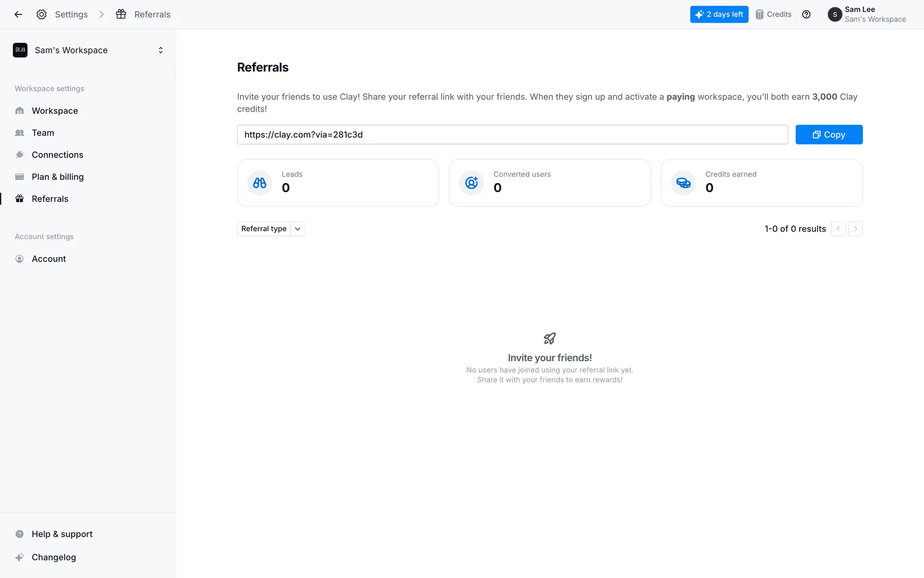Screen dimensions: 924x578
Task: Open the Credits indicator in top bar
Action: tap(773, 14)
